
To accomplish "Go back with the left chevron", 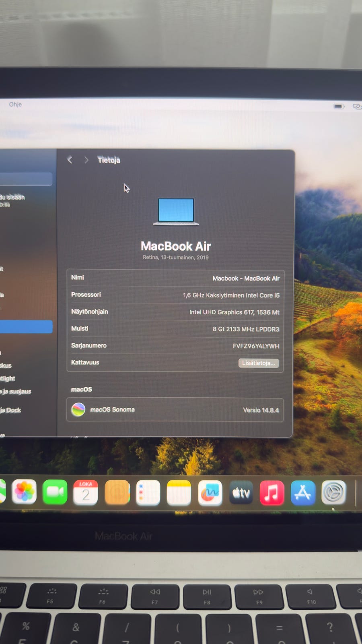I will pos(70,160).
